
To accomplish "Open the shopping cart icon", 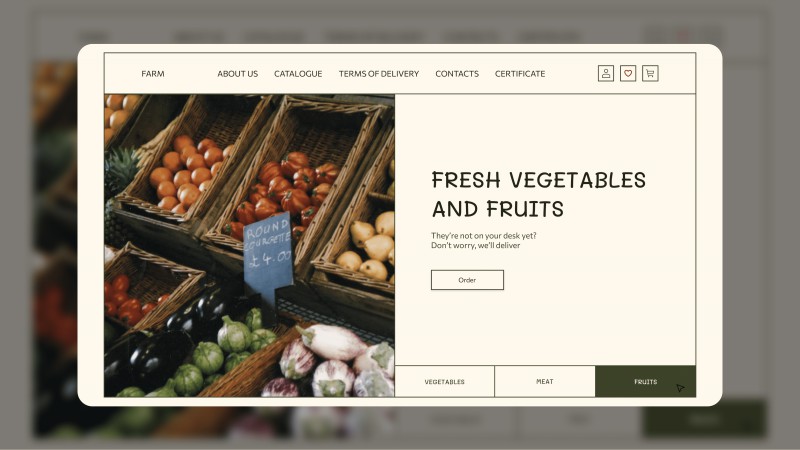I will (650, 73).
